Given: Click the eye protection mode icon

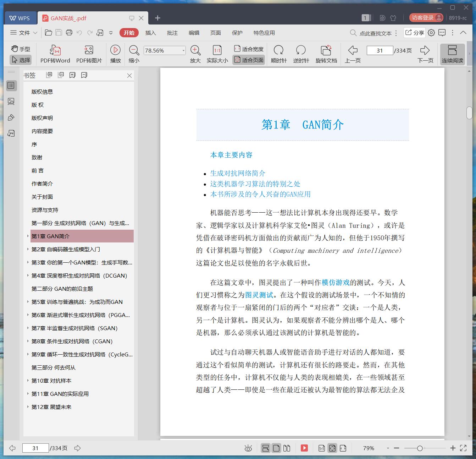Looking at the screenshot, I should (248, 448).
